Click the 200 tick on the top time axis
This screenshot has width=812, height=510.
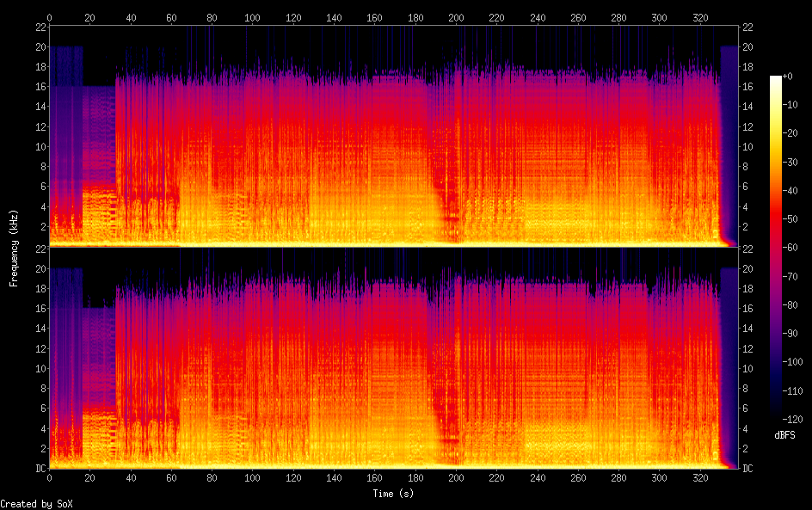tap(456, 17)
